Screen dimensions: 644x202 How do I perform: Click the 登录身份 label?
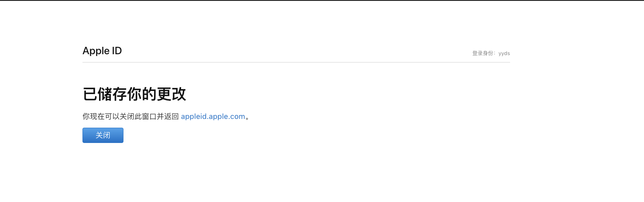coord(483,53)
